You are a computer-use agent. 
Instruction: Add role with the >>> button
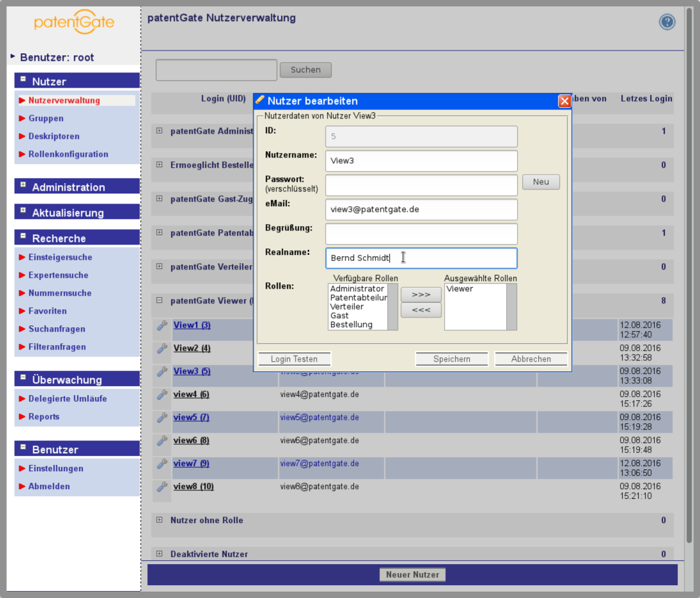pos(421,295)
